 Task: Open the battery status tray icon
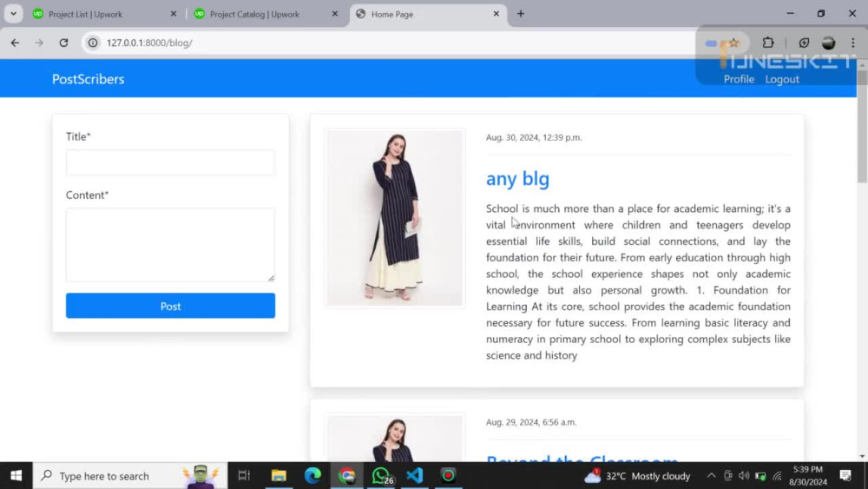(x=760, y=476)
